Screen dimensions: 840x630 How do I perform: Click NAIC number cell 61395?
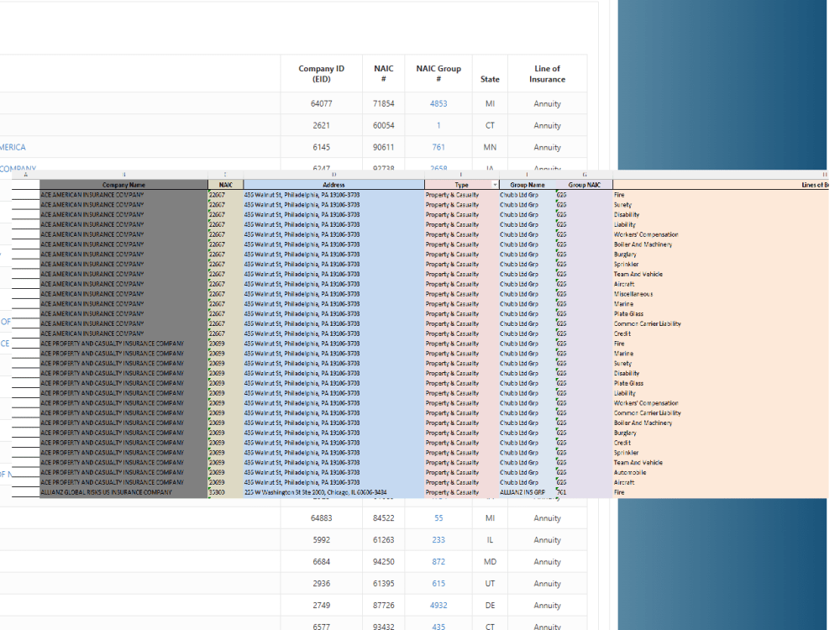(x=384, y=584)
